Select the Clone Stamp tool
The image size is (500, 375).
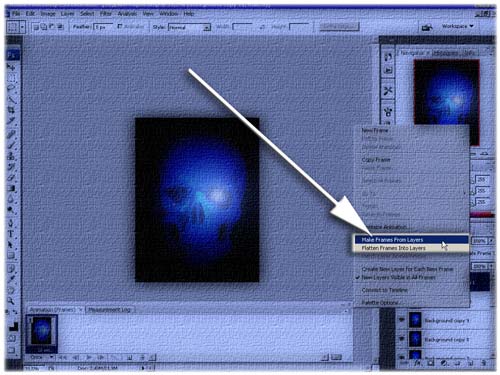tap(11, 156)
